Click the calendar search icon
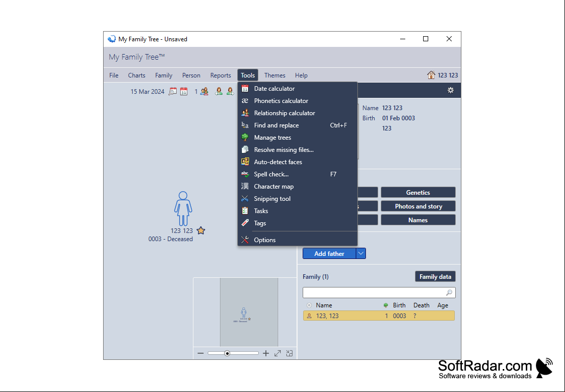This screenshot has height=392, width=565. coord(173,91)
